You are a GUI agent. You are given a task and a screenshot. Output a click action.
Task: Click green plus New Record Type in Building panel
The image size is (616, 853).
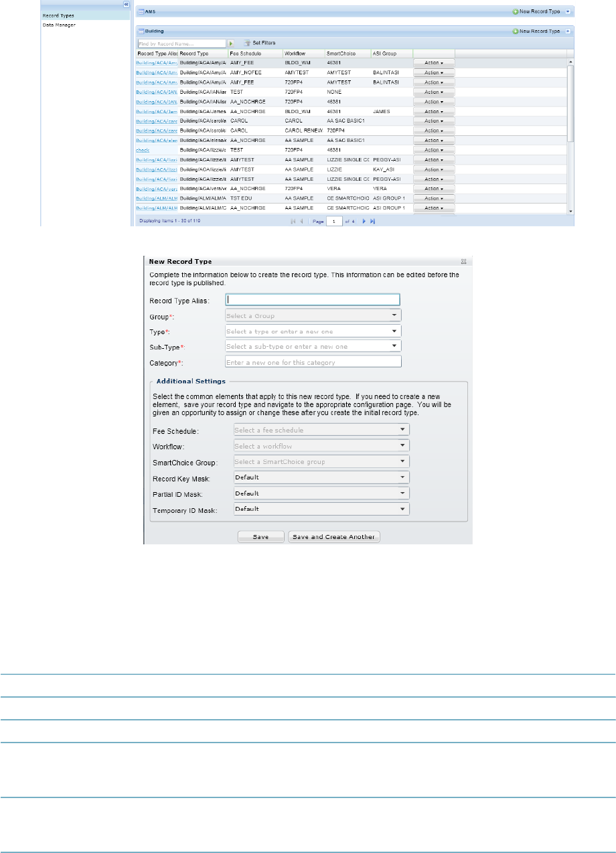[536, 31]
